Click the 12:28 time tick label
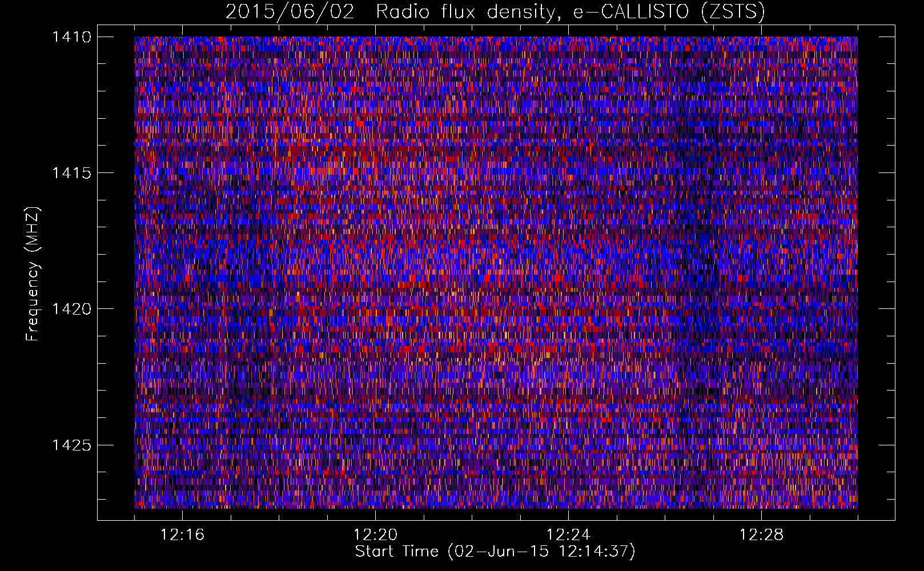924x571 pixels. click(761, 535)
